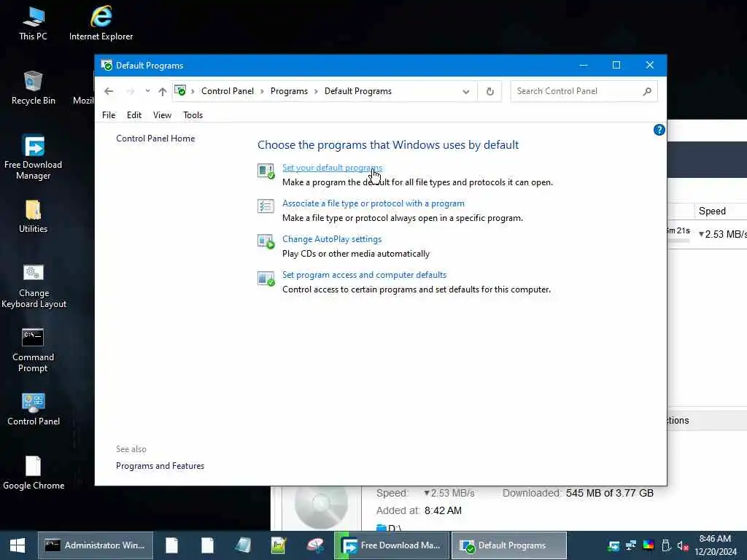747x560 pixels.
Task: Click the Default Programs title bar icon
Action: [x=107, y=65]
